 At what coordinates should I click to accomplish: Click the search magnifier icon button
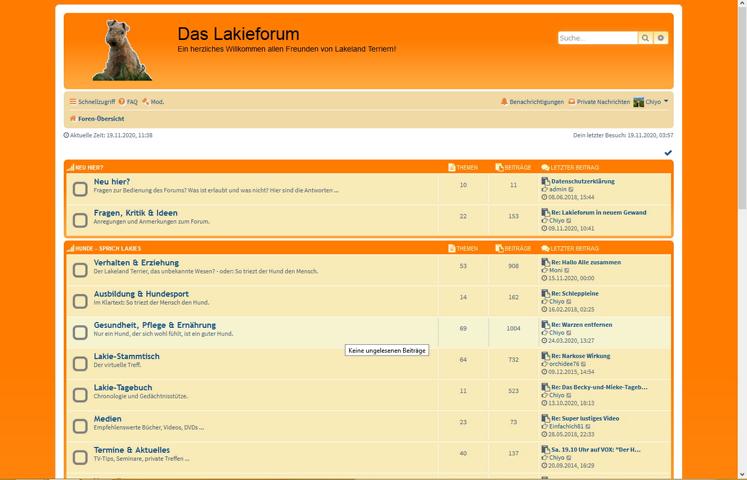(646, 38)
